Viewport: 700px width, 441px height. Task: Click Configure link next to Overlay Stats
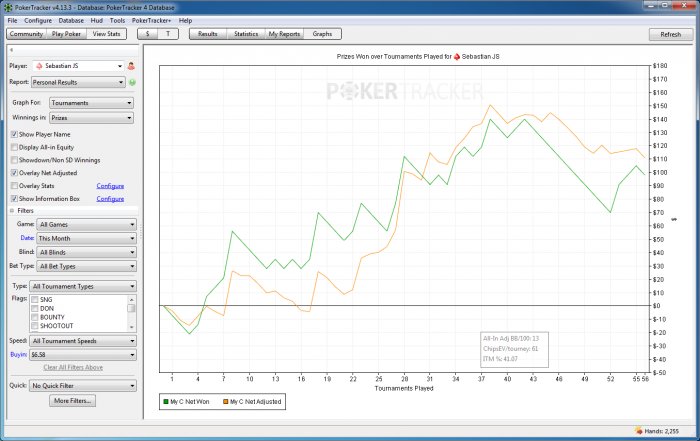pyautogui.click(x=110, y=186)
